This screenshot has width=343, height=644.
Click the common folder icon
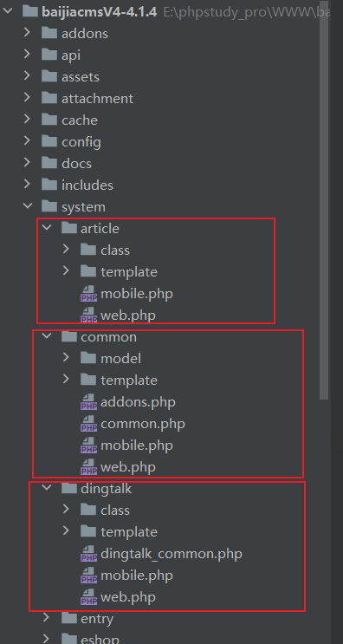coord(69,337)
